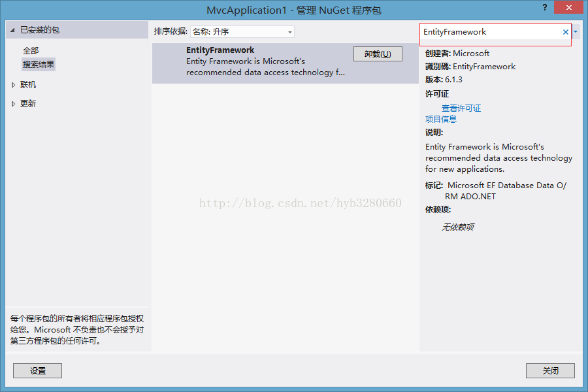Image resolution: width=588 pixels, height=392 pixels.
Task: Expand the 更新 section
Action: 13,104
